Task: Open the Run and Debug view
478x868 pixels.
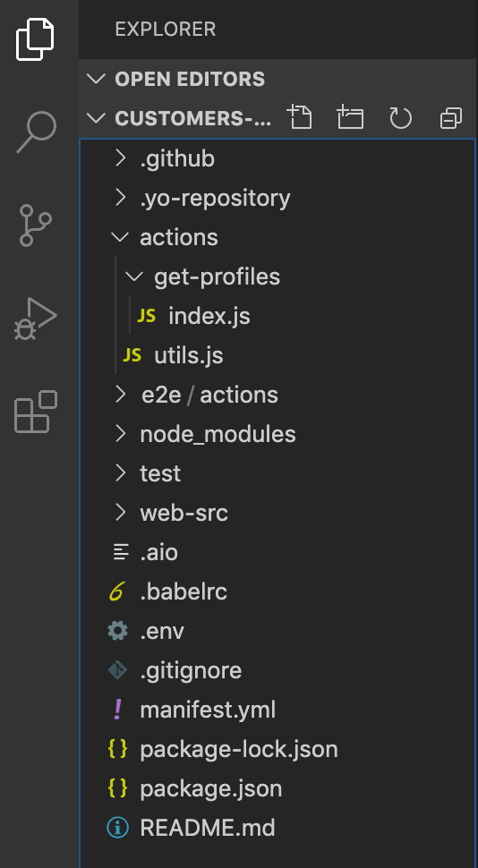Action: pyautogui.click(x=36, y=319)
